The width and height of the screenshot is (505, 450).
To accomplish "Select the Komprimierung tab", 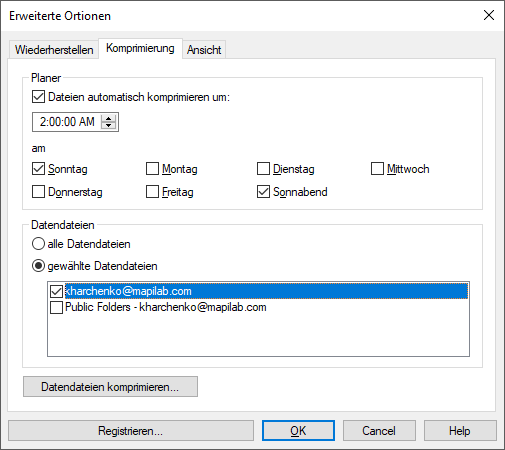I will pyautogui.click(x=140, y=48).
